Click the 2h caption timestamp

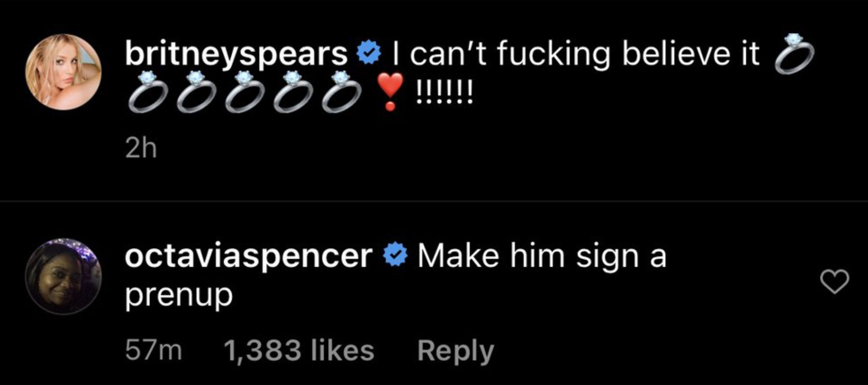click(141, 149)
